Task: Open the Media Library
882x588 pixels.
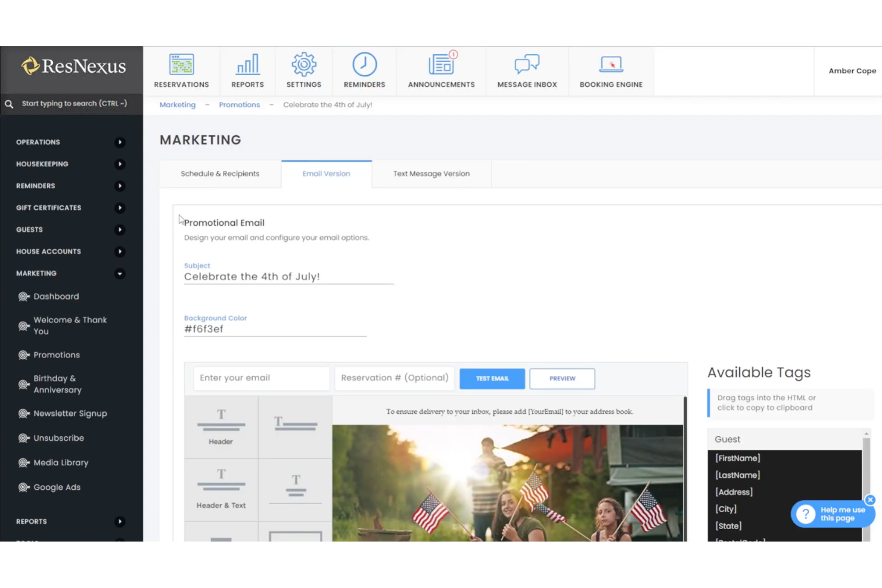Action: (60, 462)
